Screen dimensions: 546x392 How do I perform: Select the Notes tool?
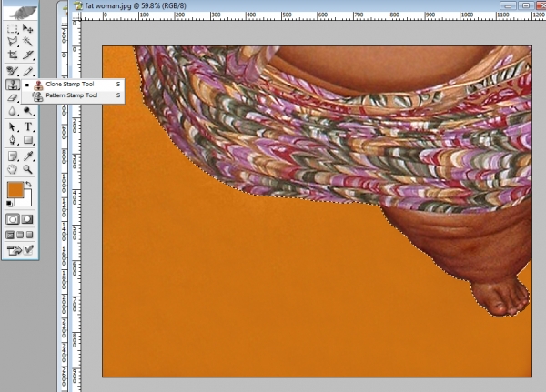(x=12, y=156)
